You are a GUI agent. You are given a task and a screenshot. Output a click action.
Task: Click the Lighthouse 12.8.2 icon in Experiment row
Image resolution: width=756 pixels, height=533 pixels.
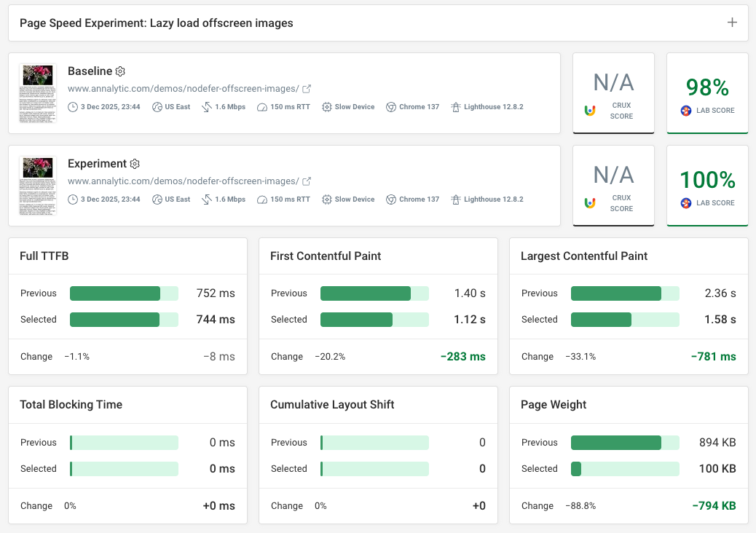[456, 200]
